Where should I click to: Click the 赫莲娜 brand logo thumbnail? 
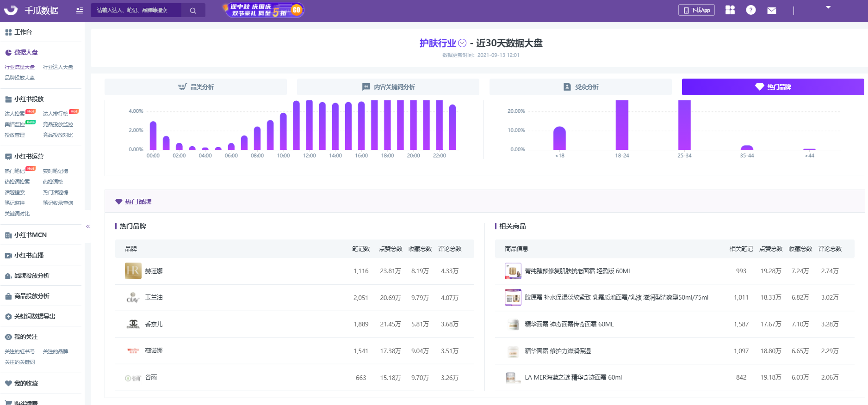click(x=133, y=271)
